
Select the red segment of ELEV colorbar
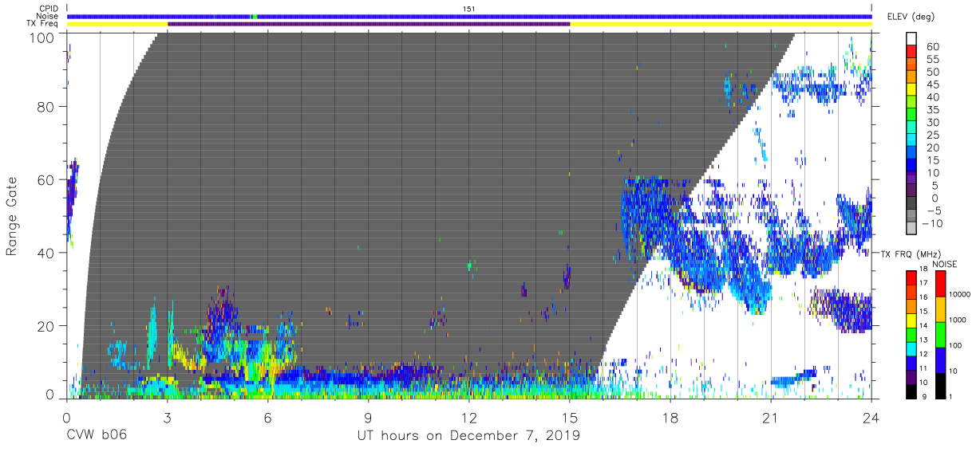pos(911,52)
